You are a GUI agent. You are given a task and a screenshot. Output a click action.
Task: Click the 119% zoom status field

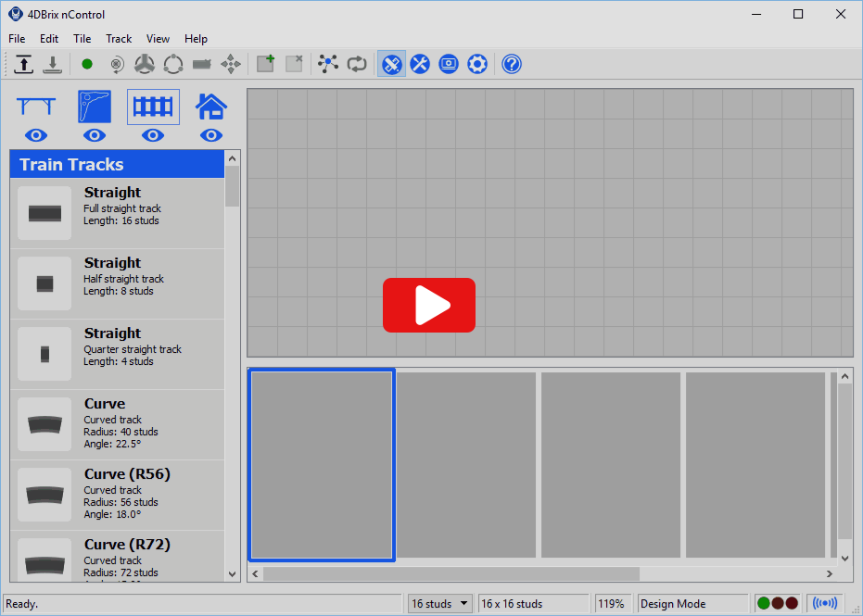[613, 603]
